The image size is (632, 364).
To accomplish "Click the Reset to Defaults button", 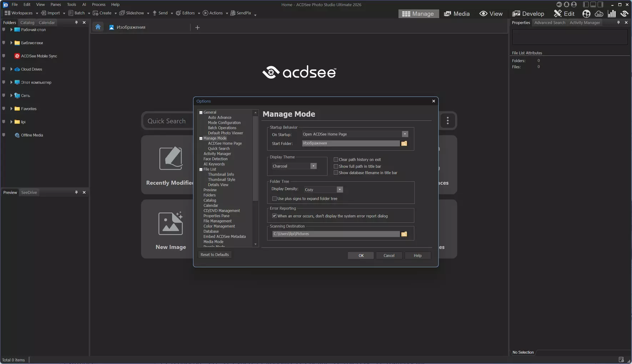I will tap(215, 255).
